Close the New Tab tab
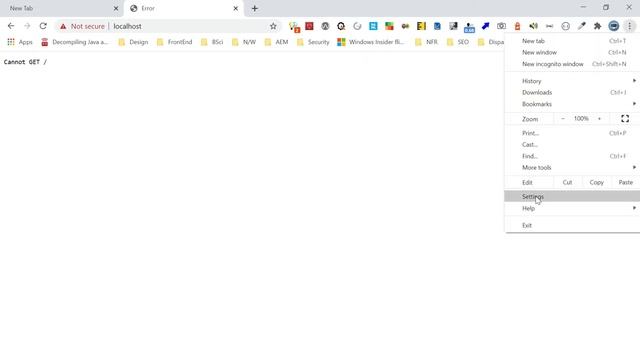 point(116,8)
